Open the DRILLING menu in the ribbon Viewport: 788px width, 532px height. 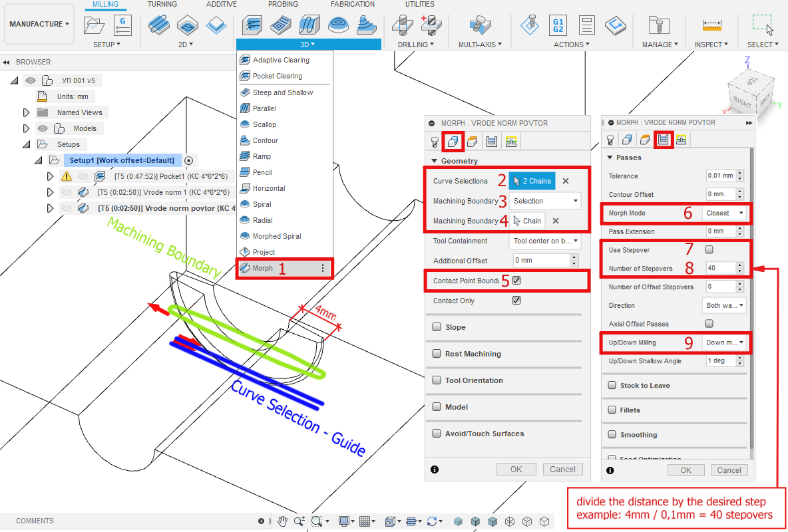416,45
